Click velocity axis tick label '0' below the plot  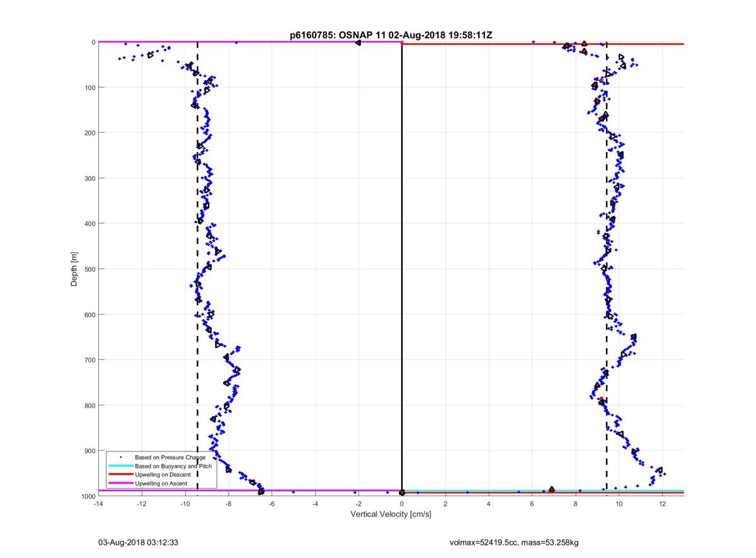click(402, 504)
